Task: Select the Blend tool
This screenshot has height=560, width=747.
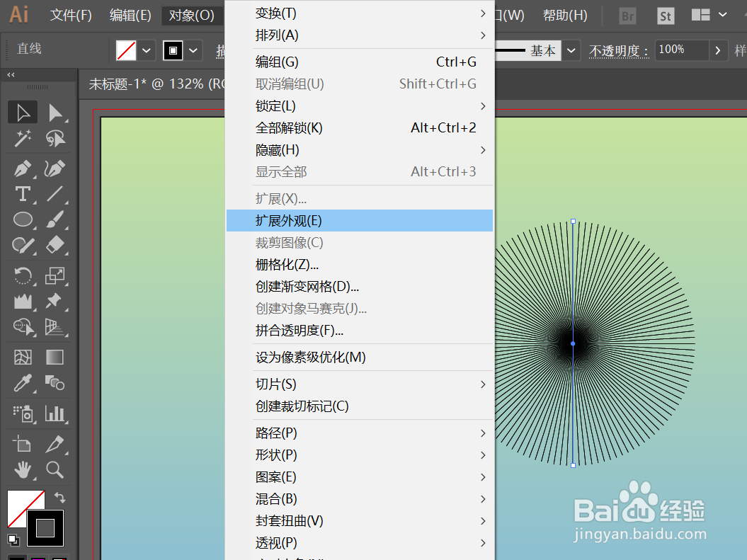Action: coord(55,383)
